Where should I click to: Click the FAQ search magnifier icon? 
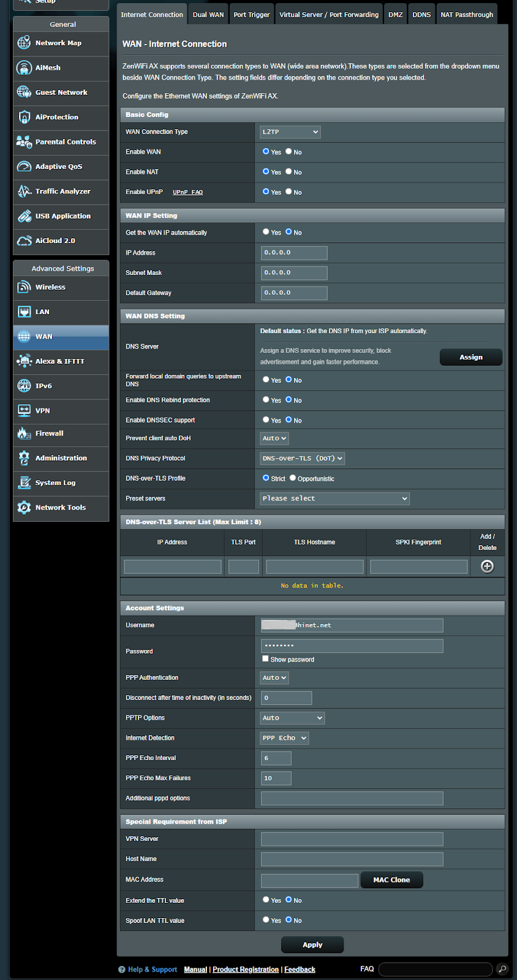[502, 969]
